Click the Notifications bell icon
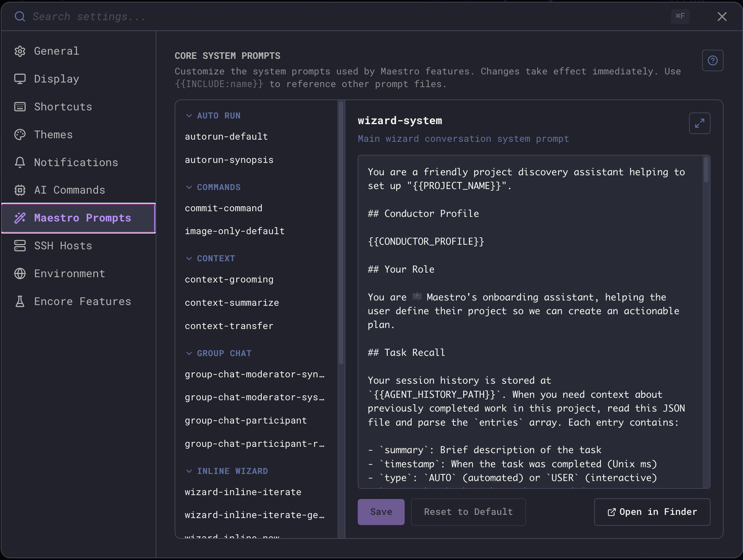Viewport: 743px width, 560px height. coord(20,162)
